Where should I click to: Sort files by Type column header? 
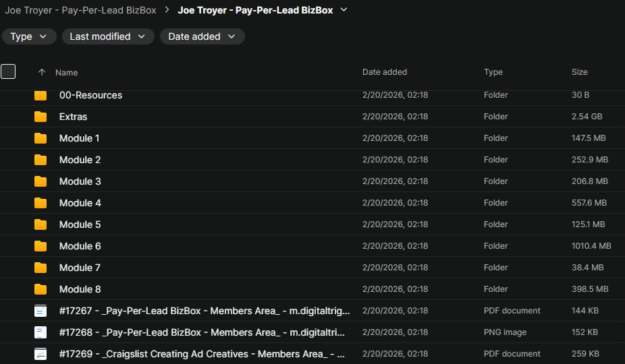point(493,72)
